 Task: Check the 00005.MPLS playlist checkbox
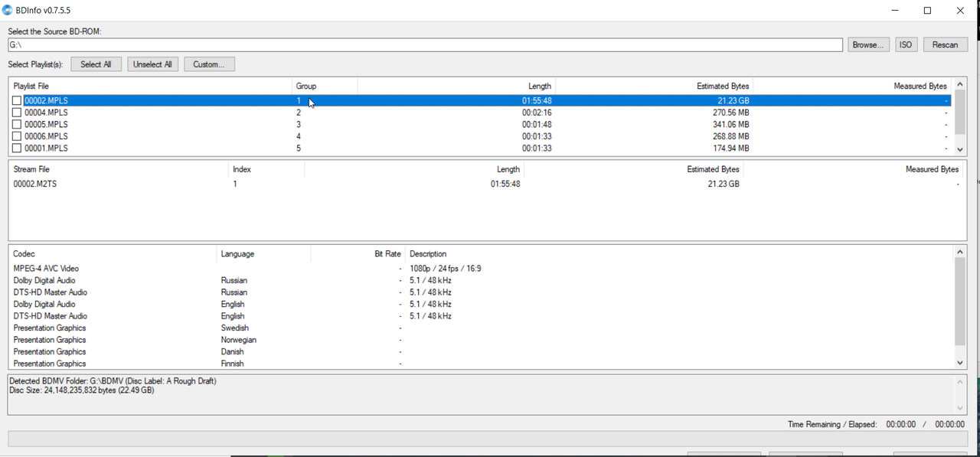coord(17,124)
